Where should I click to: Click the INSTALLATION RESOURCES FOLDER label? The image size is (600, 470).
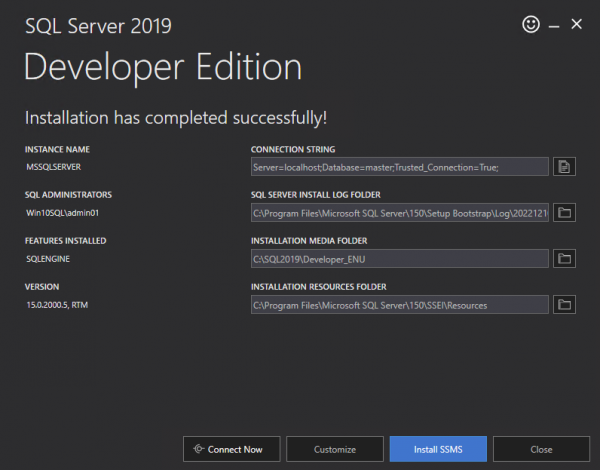tap(319, 287)
